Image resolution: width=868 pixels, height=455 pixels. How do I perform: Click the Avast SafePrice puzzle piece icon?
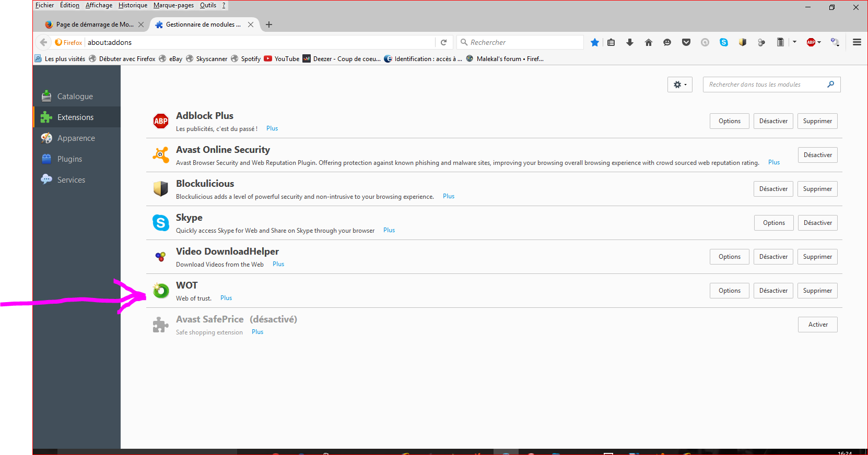coord(161,325)
